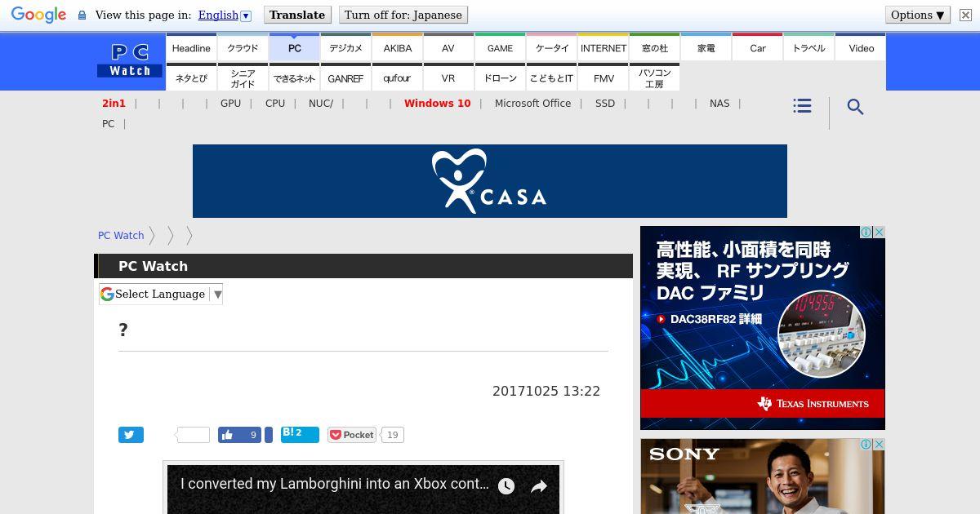
Task: Click the NUC/ topic link
Action: (321, 104)
